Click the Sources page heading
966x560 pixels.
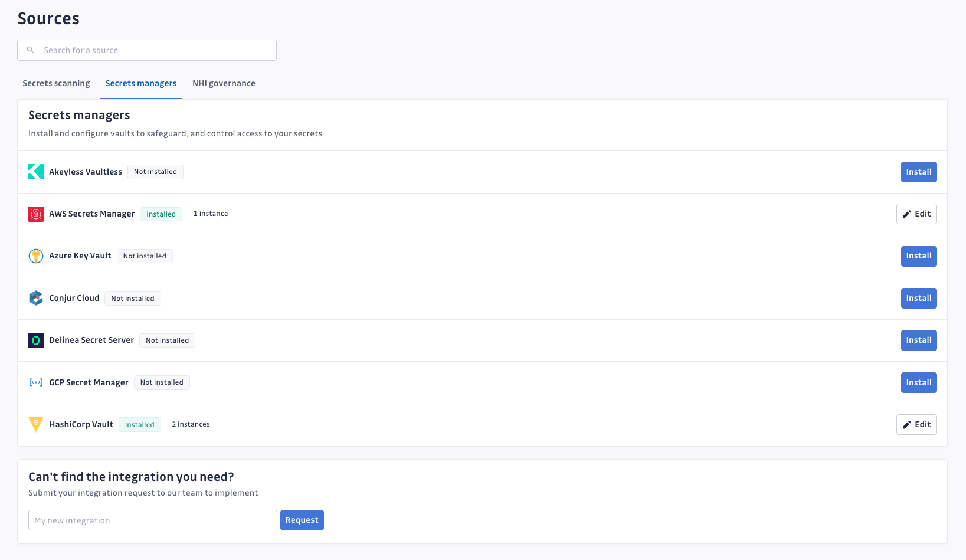click(x=48, y=18)
